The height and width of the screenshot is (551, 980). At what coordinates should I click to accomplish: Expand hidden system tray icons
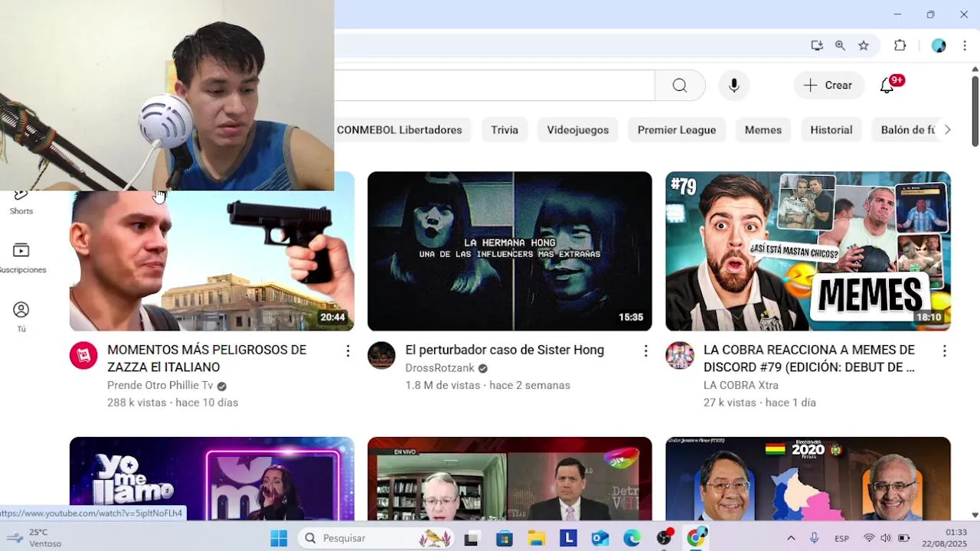[791, 538]
